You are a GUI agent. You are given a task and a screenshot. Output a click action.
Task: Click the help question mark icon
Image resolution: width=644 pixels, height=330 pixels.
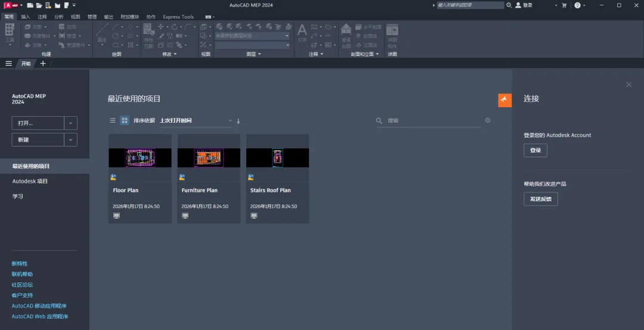click(577, 5)
